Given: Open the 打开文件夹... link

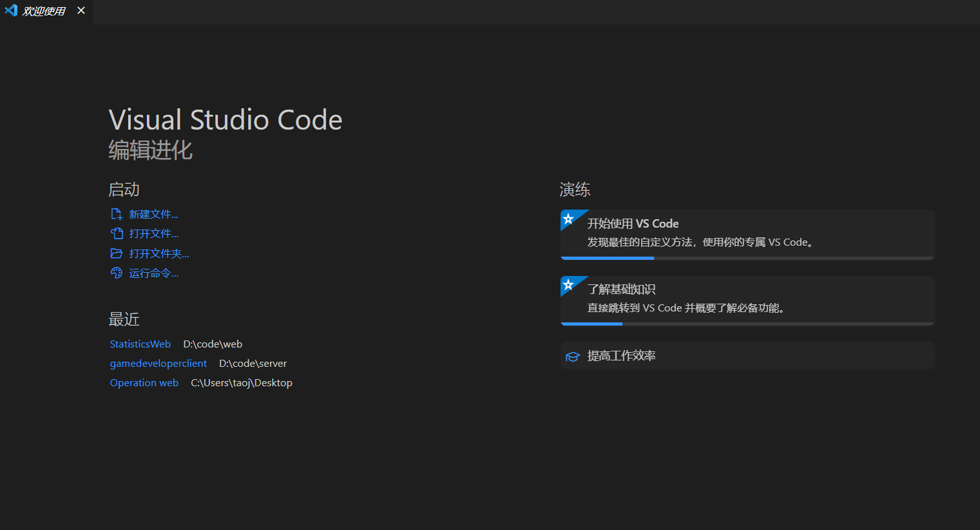Looking at the screenshot, I should (159, 253).
